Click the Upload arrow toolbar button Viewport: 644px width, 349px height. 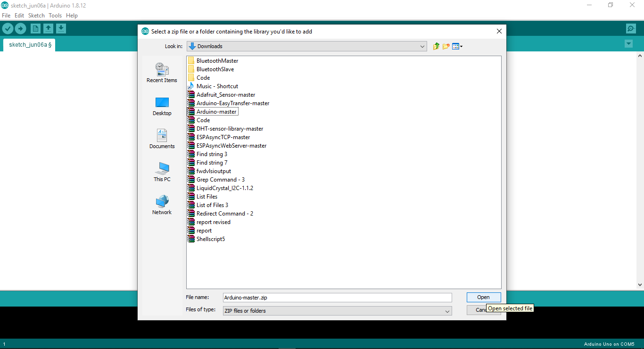[20, 29]
